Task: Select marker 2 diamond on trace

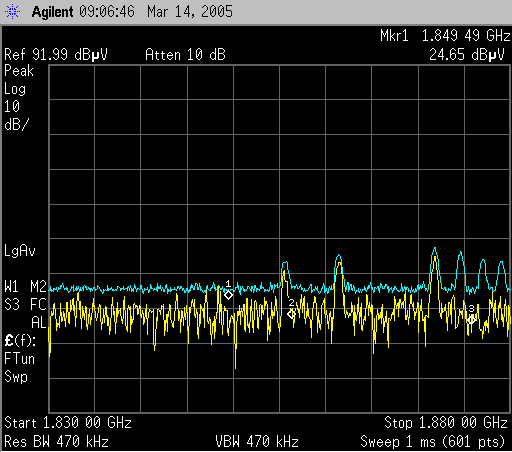Action: 291,314
